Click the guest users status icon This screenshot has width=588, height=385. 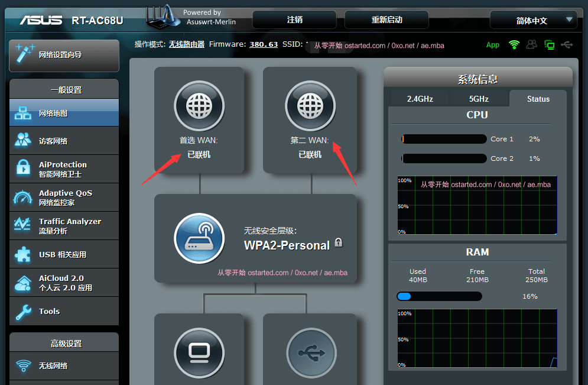pyautogui.click(x=531, y=45)
